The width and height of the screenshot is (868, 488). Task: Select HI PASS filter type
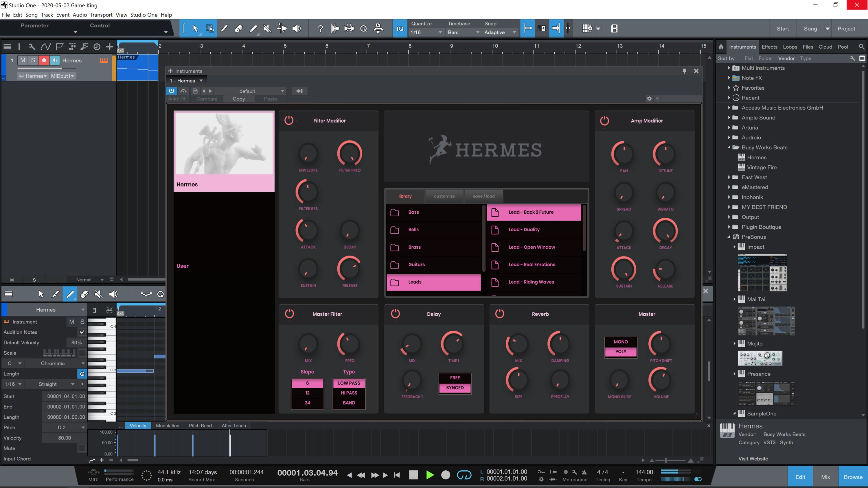tap(349, 393)
